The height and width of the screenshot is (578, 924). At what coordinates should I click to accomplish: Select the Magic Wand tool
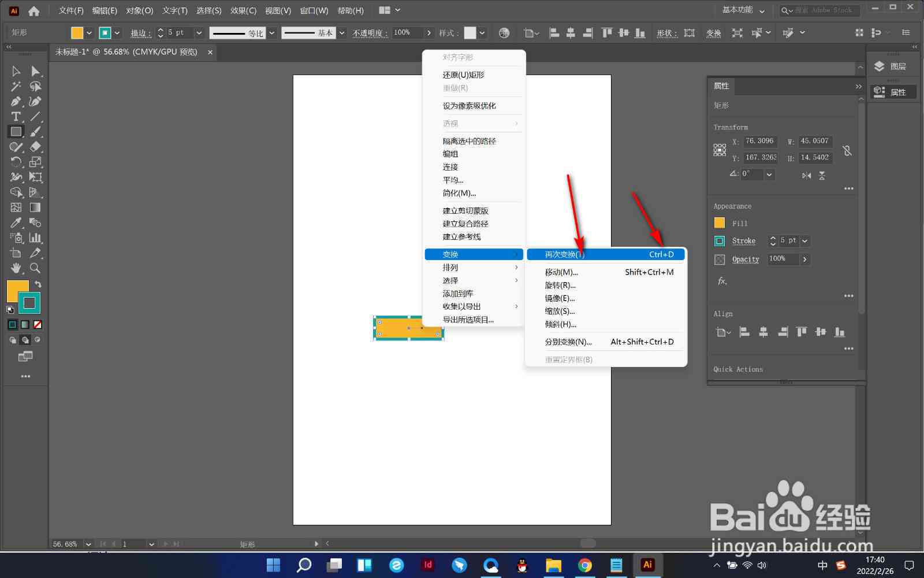(16, 86)
